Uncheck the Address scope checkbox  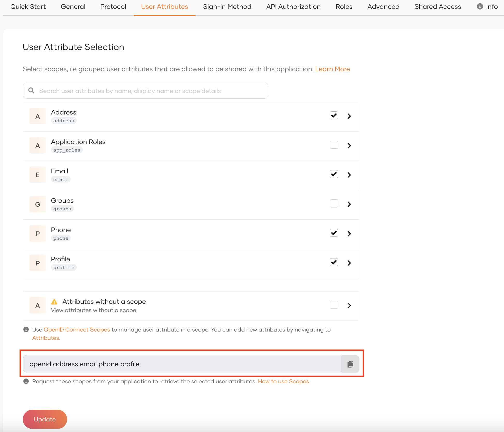334,116
